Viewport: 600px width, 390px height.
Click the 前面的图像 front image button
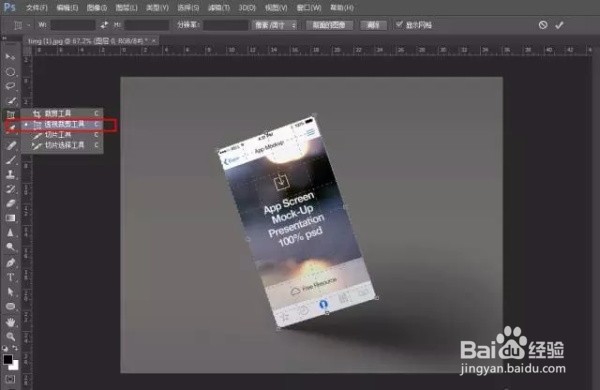(x=329, y=25)
